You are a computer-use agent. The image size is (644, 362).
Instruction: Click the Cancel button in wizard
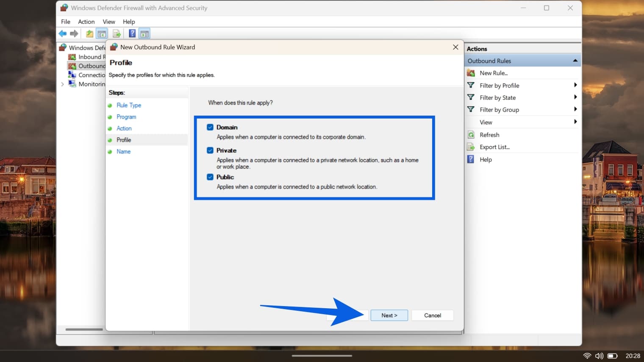[x=433, y=315]
